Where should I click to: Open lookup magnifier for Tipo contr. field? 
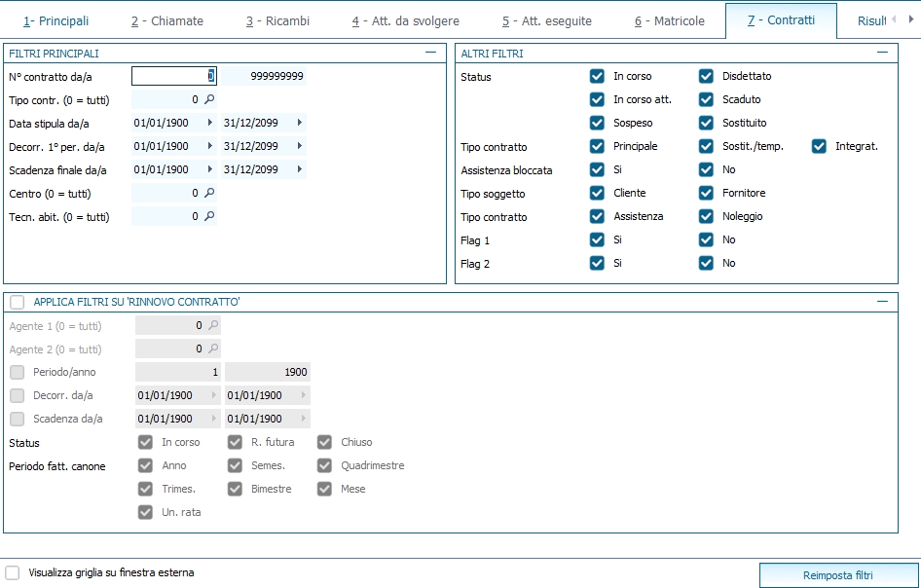coord(209,100)
